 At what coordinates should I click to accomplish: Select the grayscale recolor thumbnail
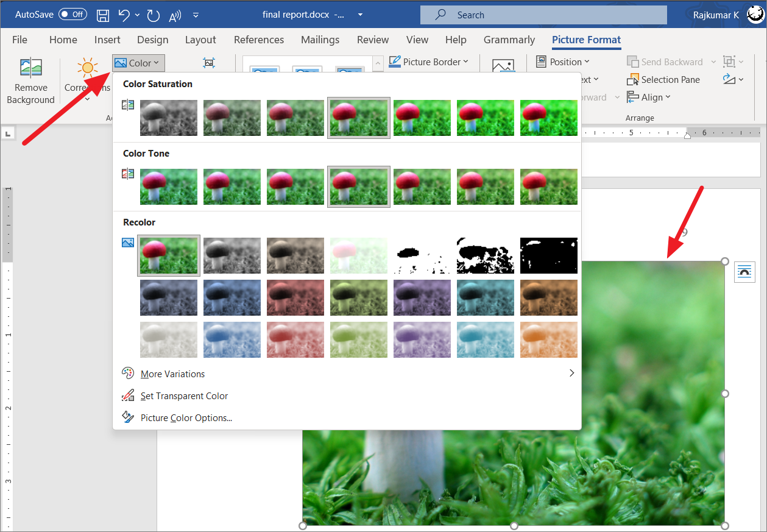click(x=232, y=255)
